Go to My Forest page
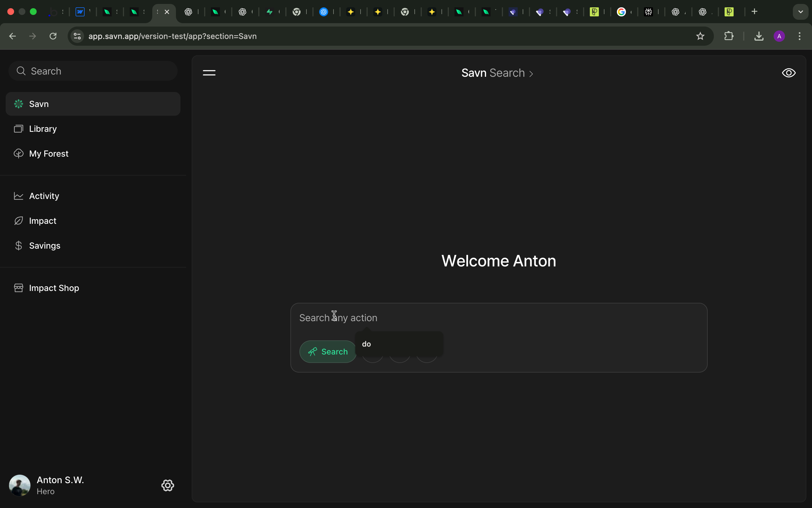 point(93,154)
